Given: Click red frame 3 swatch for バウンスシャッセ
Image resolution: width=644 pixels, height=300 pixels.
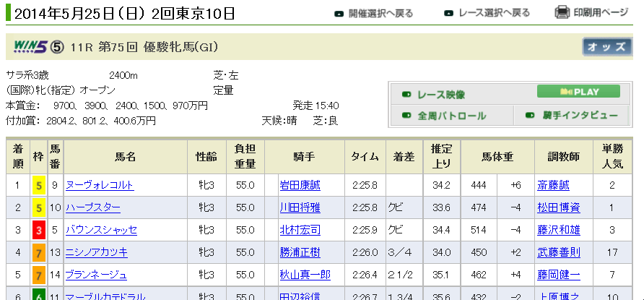Looking at the screenshot, I should point(38,230).
